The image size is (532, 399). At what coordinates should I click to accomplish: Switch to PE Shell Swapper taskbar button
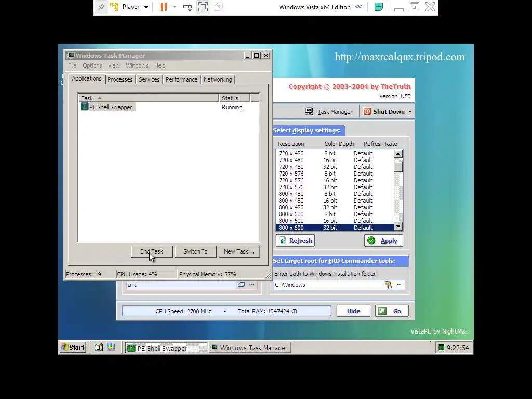coord(166,348)
